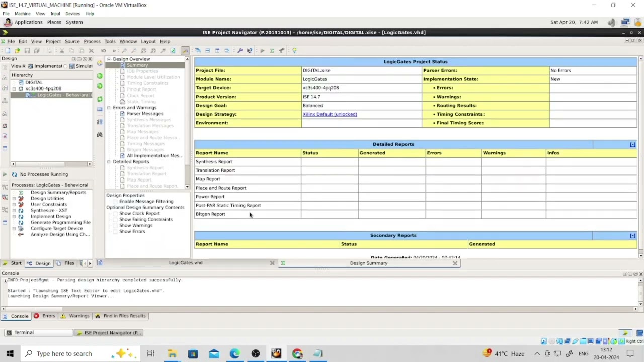Expand the Synthesize - XST process
Image resolution: width=644 pixels, height=362 pixels.
pyautogui.click(x=14, y=210)
